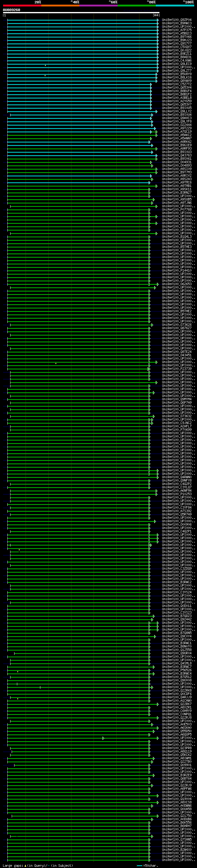Select hit UniRef100_C4J6W6

(177, 60)
